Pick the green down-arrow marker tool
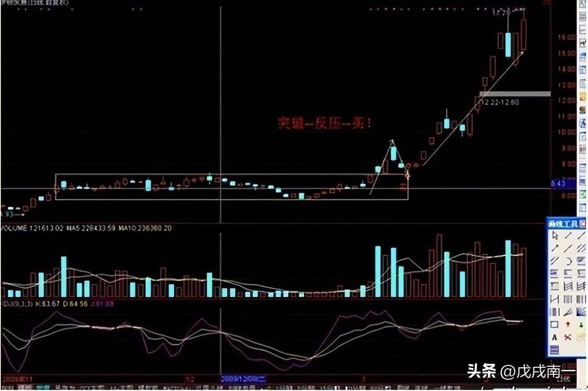Viewport: 588px width, 391px height. point(581,324)
